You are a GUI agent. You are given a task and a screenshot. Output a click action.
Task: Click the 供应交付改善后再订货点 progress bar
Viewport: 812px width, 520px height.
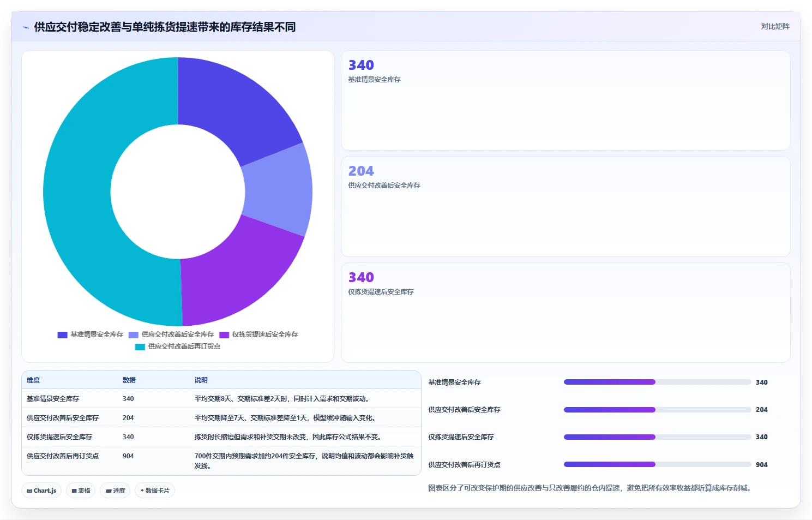657,465
